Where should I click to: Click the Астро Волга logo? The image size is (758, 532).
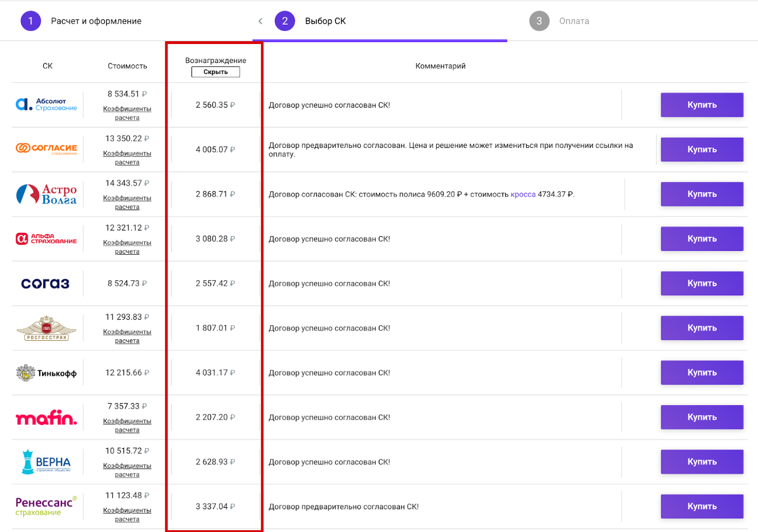[46, 194]
